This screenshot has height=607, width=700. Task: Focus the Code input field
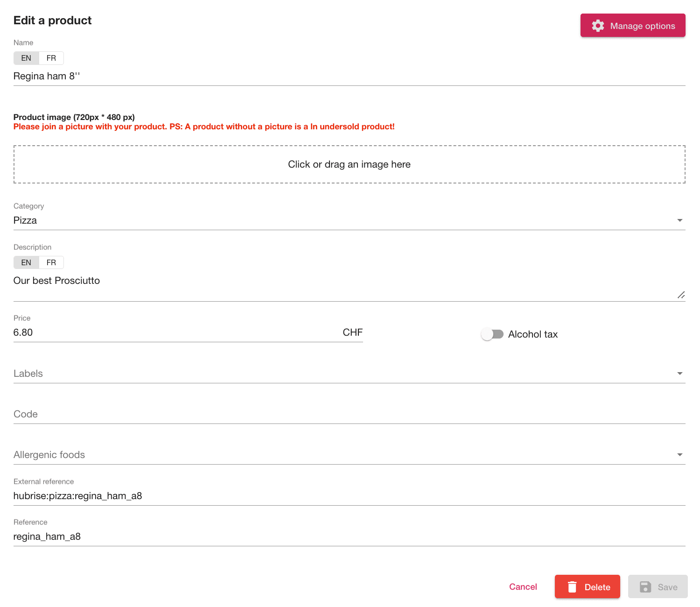(349, 414)
